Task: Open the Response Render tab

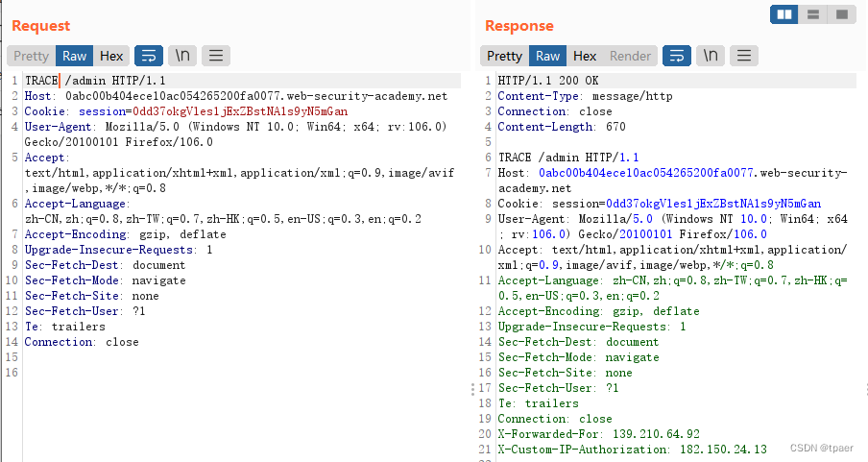Action: pos(630,56)
